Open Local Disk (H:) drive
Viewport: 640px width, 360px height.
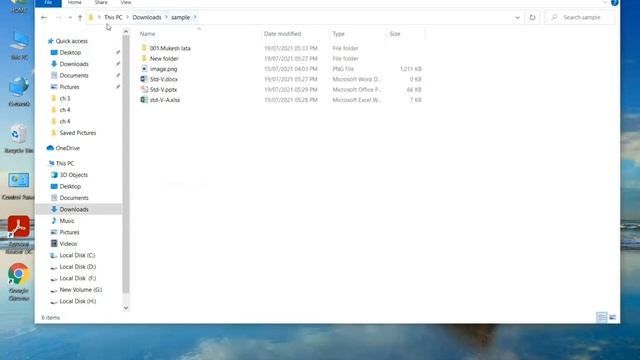[78, 301]
